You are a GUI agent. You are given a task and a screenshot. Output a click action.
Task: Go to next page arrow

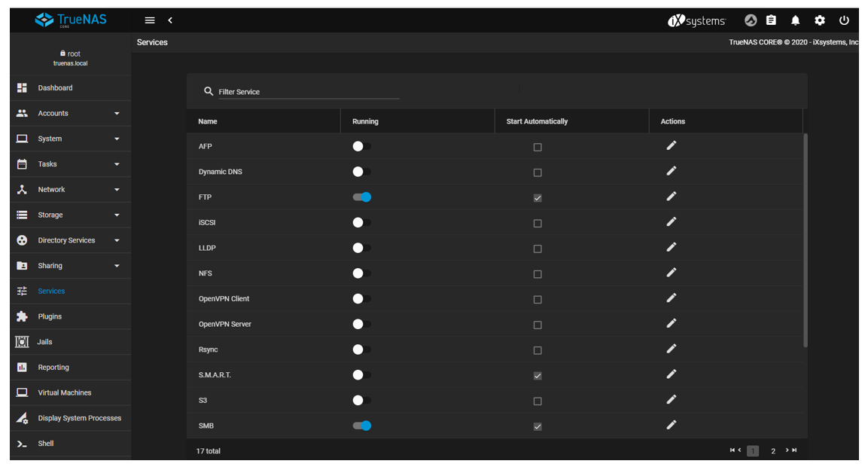pos(787,450)
